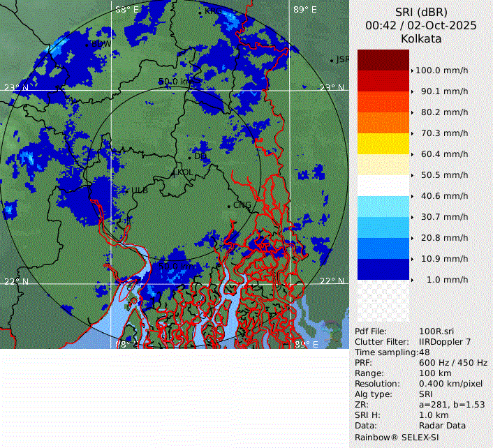Select the ULB location dot
The height and width of the screenshot is (448, 493).
(x=131, y=190)
